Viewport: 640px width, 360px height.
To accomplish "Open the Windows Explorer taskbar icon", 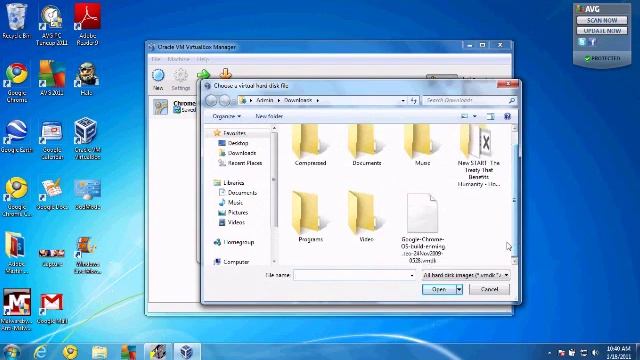I will (99, 351).
